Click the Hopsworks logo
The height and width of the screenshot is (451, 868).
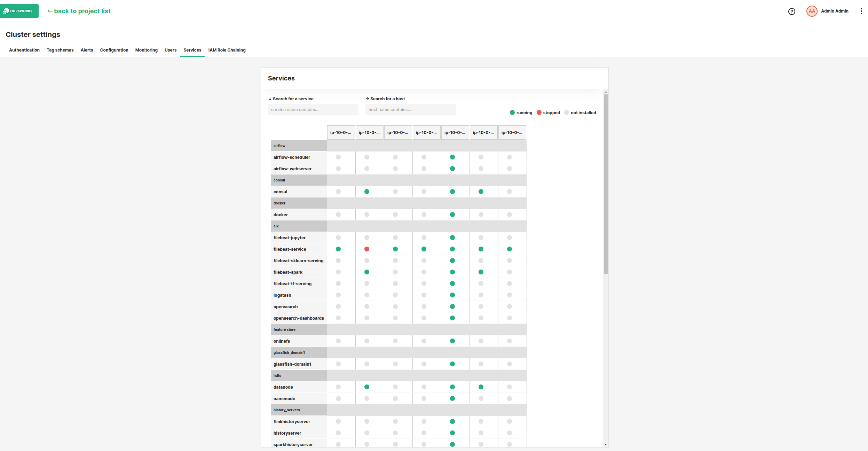pyautogui.click(x=19, y=11)
